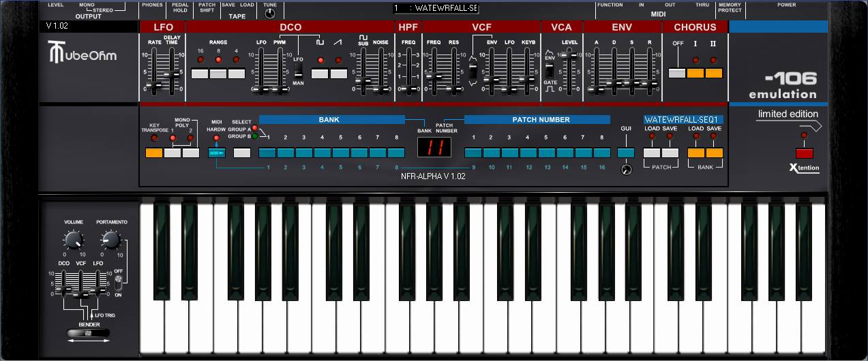Flip the Portamento Off/On switch
This screenshot has width=868, height=361.
[117, 281]
